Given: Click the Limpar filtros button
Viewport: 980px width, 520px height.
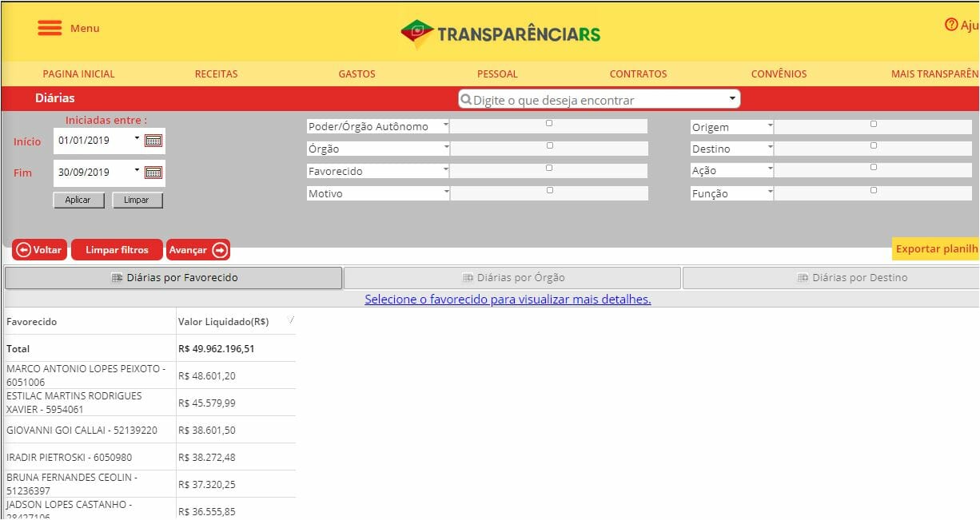Looking at the screenshot, I should pyautogui.click(x=117, y=250).
